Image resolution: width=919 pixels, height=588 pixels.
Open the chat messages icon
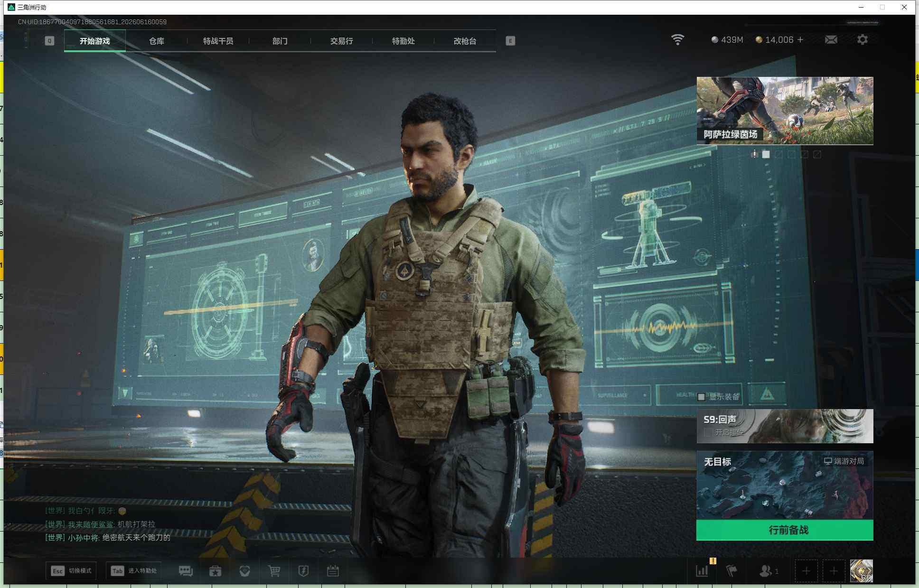point(186,571)
